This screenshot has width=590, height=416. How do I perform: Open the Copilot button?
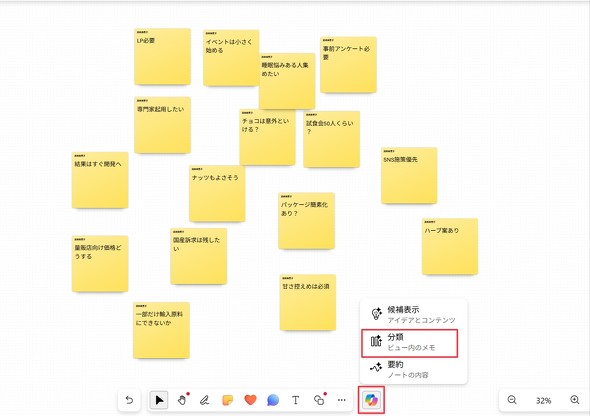(371, 400)
